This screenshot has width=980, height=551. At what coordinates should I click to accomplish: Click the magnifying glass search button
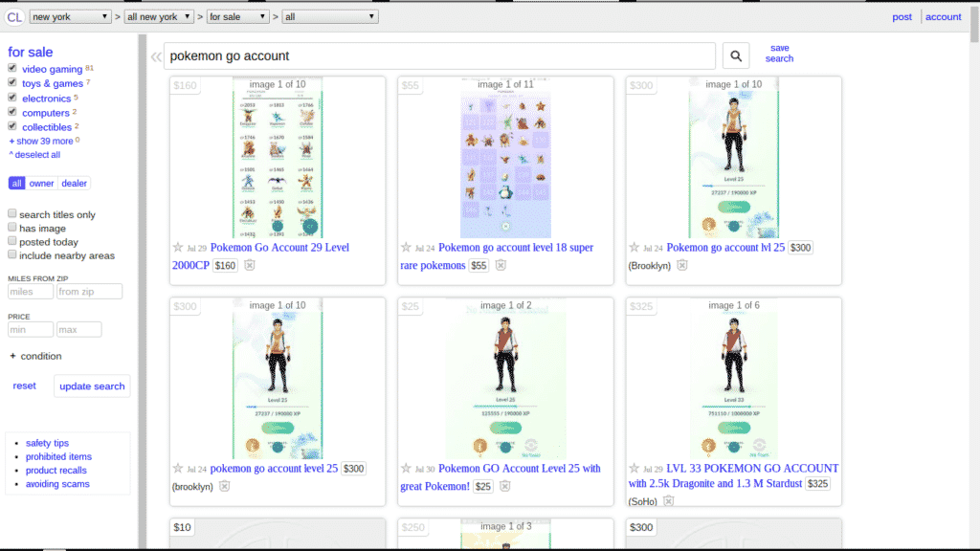pyautogui.click(x=736, y=56)
